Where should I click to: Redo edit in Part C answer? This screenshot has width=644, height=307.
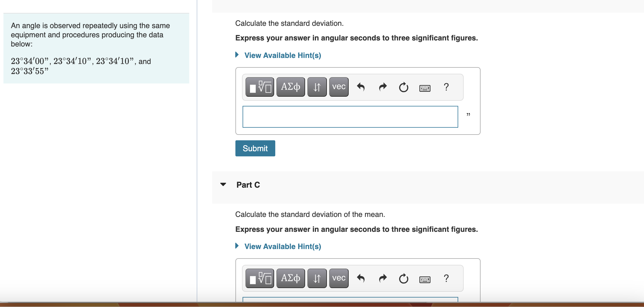click(383, 278)
